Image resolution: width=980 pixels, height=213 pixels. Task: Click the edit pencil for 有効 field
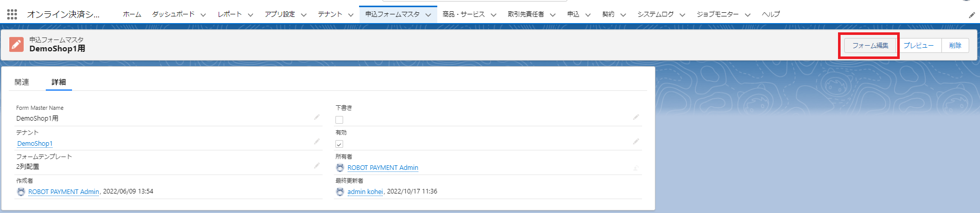(636, 142)
